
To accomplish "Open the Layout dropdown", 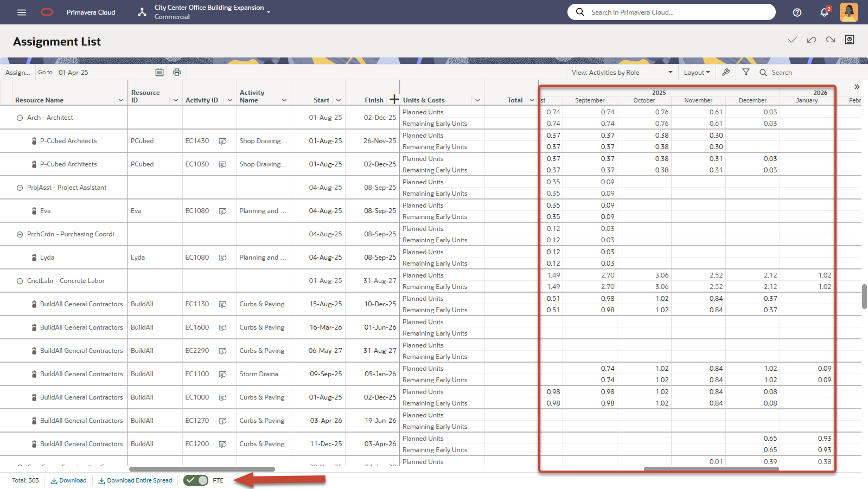I will coord(697,72).
